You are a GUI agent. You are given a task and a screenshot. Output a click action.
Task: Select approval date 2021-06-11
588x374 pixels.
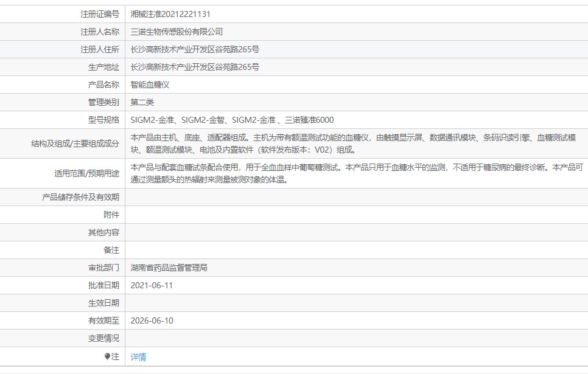(152, 285)
